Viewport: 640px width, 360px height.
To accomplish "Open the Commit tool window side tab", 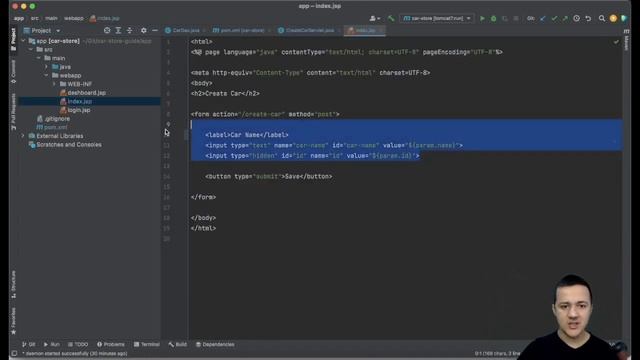I will pyautogui.click(x=13, y=72).
